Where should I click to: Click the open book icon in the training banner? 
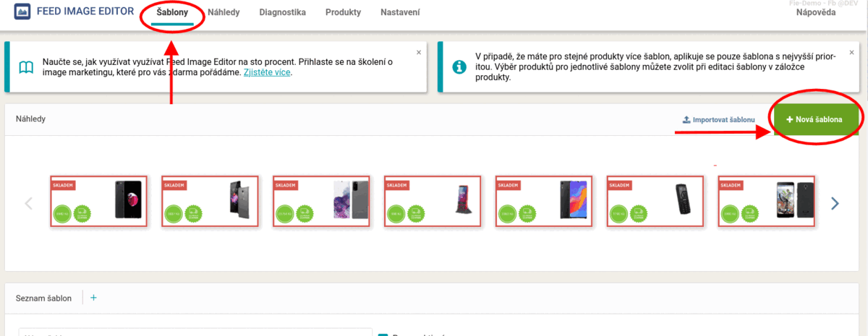(26, 67)
